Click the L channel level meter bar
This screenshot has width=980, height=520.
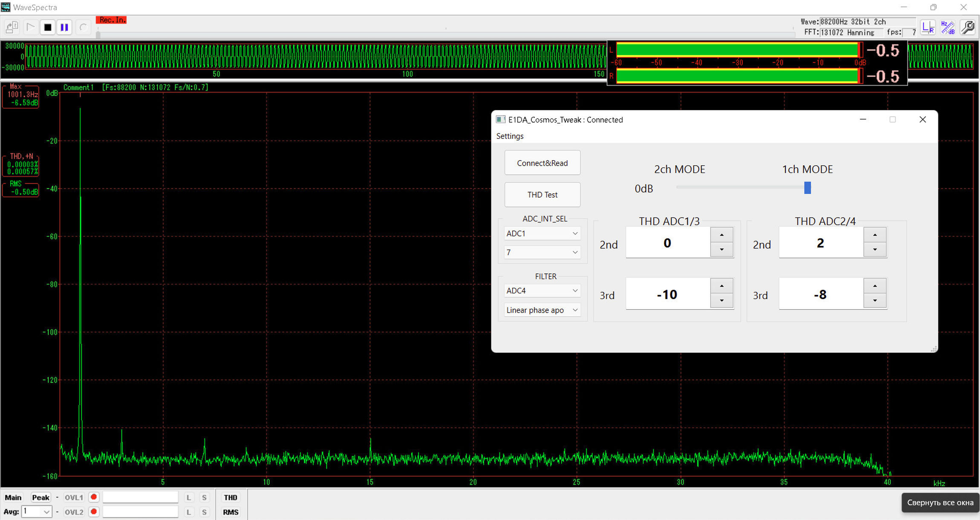coord(739,50)
